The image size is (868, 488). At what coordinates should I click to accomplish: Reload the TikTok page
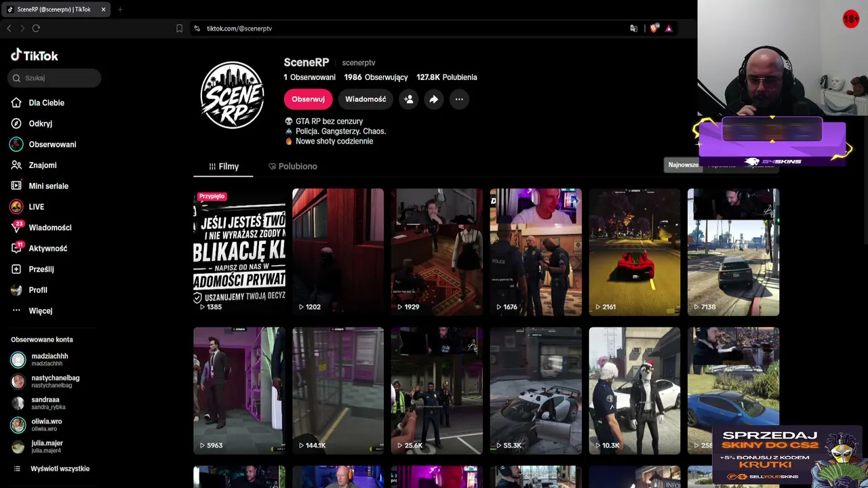(36, 28)
